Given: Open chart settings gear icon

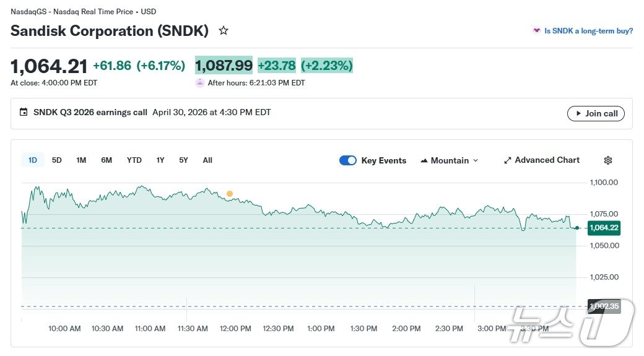Looking at the screenshot, I should (607, 160).
